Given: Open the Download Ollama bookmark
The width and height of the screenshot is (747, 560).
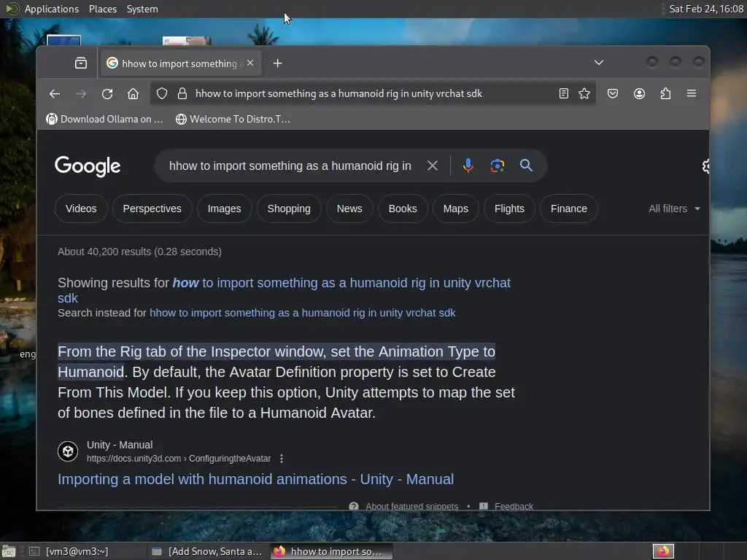Looking at the screenshot, I should point(105,119).
